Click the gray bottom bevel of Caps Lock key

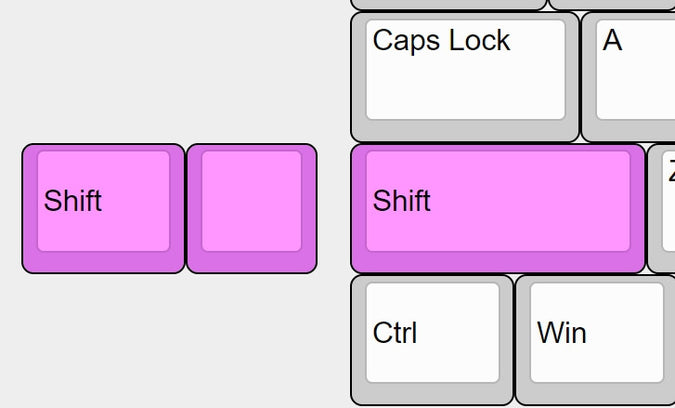[x=465, y=130]
